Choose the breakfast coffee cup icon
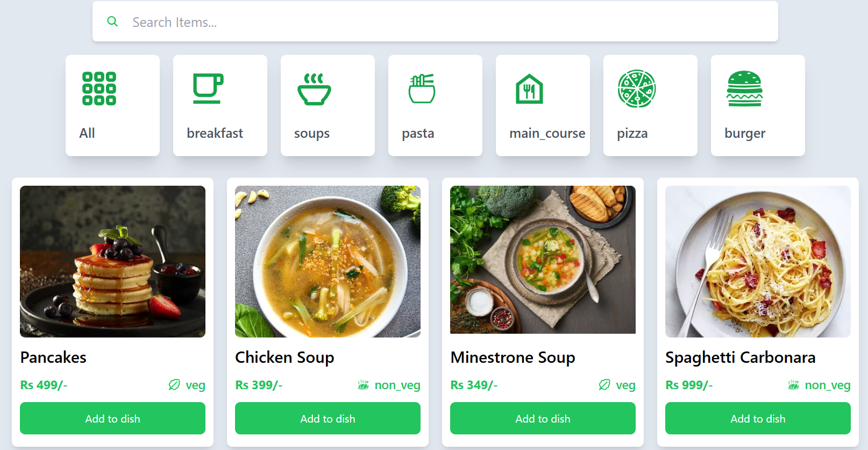 tap(208, 89)
